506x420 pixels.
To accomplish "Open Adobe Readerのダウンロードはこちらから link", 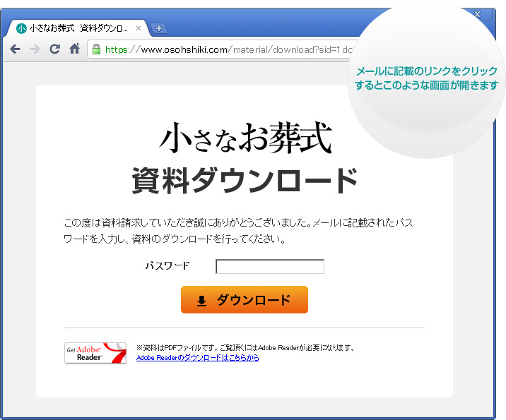I will pyautogui.click(x=198, y=358).
